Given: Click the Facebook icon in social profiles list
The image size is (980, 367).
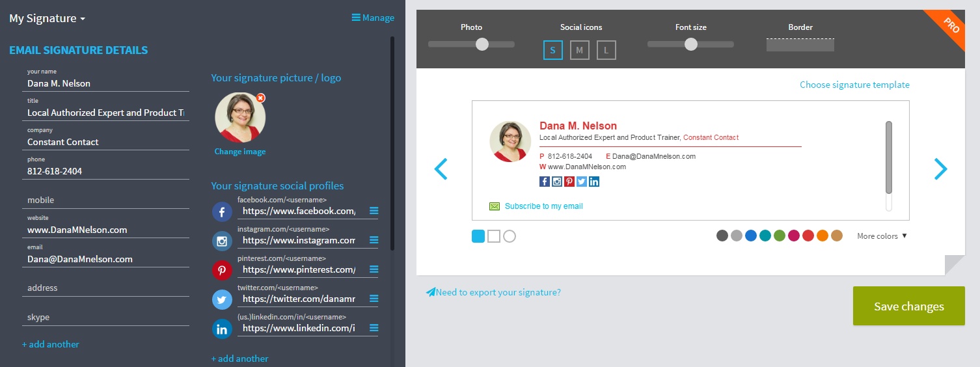Looking at the screenshot, I should click(x=222, y=211).
